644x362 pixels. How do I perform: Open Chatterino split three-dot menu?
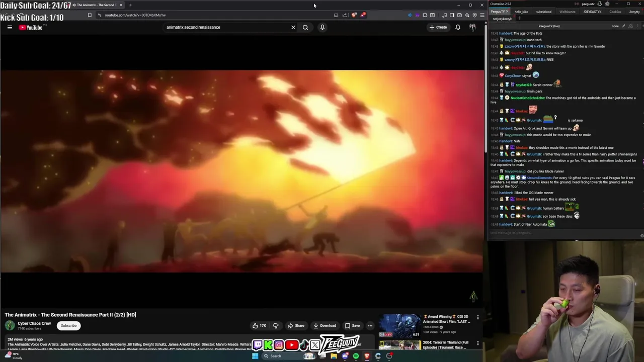[638, 26]
